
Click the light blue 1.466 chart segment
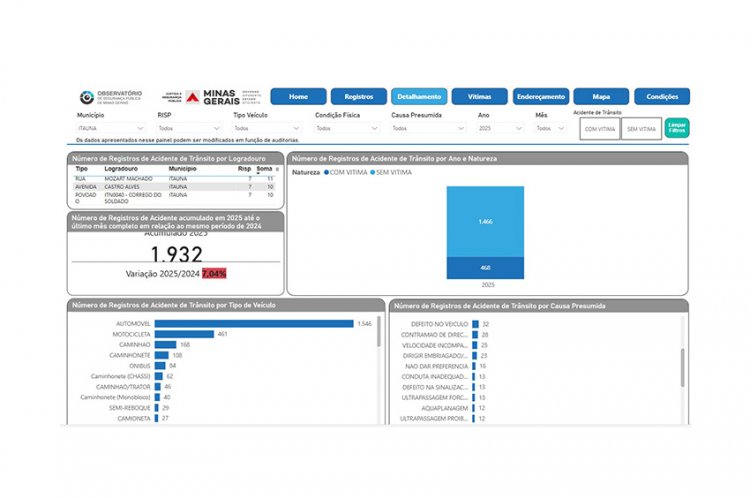[x=484, y=221]
